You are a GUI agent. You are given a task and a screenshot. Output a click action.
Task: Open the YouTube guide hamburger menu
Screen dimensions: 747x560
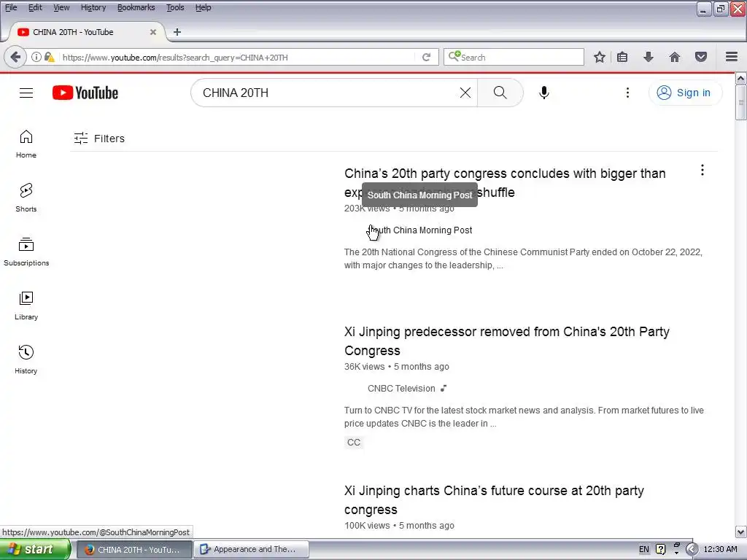click(x=26, y=93)
